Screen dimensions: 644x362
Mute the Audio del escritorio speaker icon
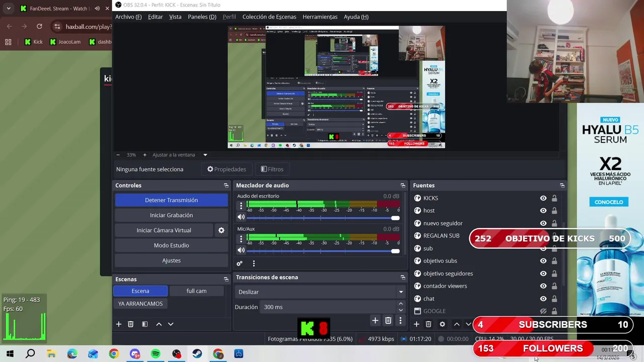click(x=241, y=217)
